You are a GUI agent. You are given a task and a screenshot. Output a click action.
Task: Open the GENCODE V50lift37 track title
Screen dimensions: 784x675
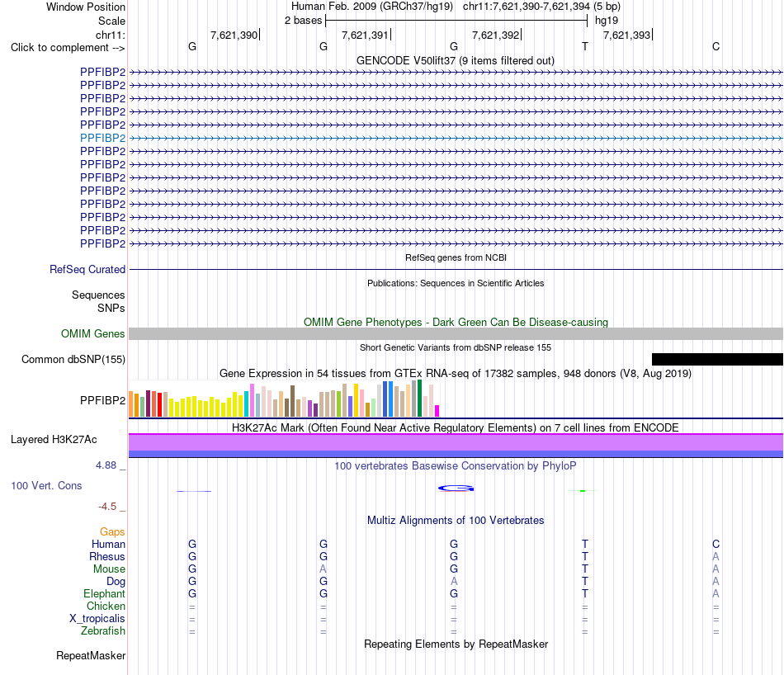455,60
